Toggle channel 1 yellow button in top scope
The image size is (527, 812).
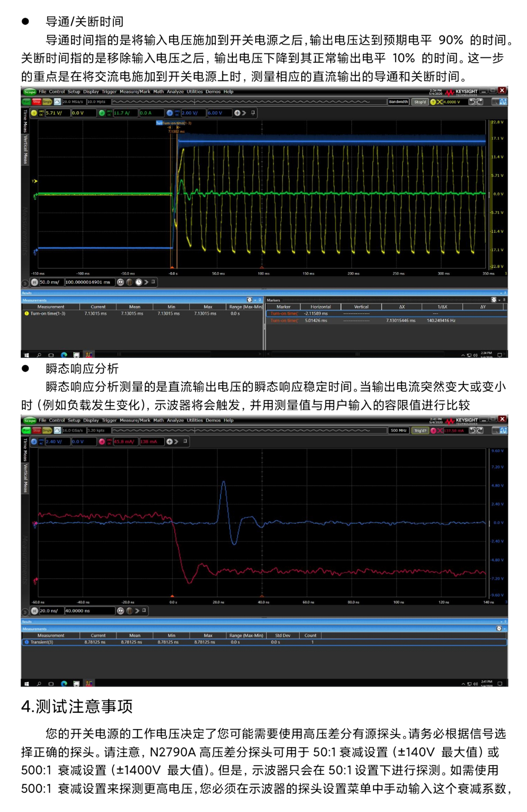(34, 113)
